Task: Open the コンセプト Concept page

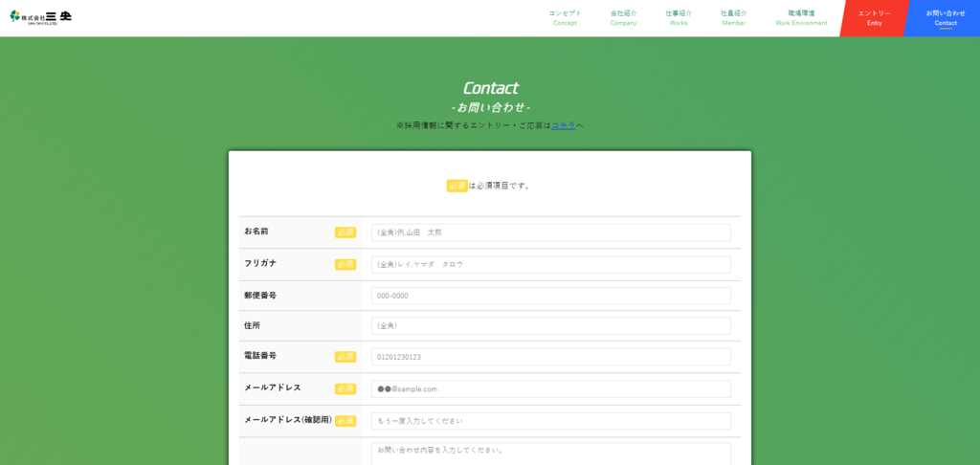Action: pyautogui.click(x=565, y=17)
